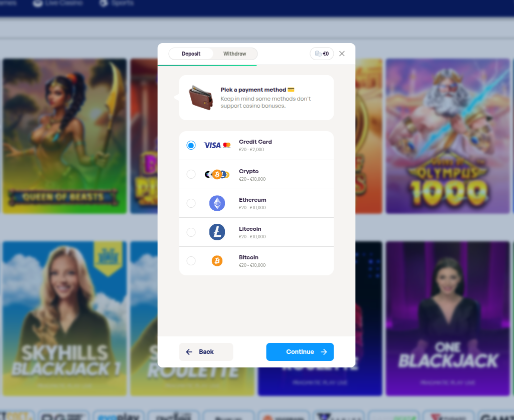514x420 pixels.
Task: Click the multi-coin Crypto icon
Action: [x=217, y=174]
